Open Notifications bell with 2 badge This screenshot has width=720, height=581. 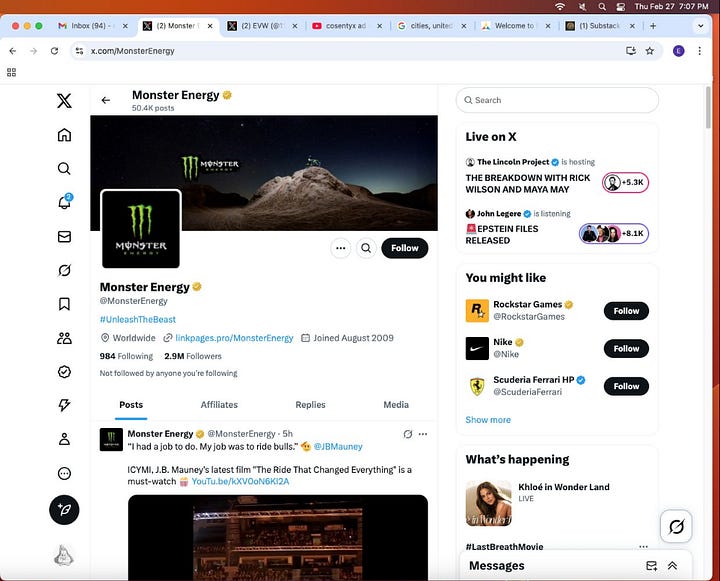coord(65,202)
